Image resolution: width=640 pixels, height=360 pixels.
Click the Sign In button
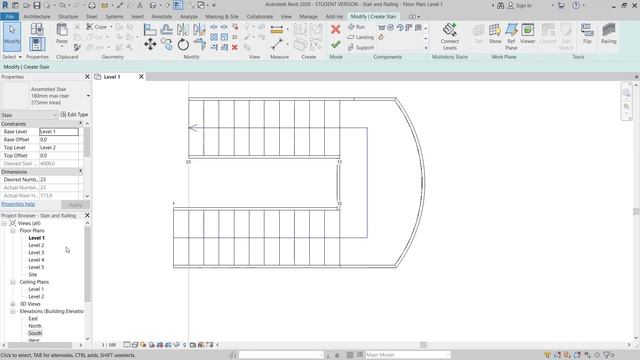click(x=519, y=5)
